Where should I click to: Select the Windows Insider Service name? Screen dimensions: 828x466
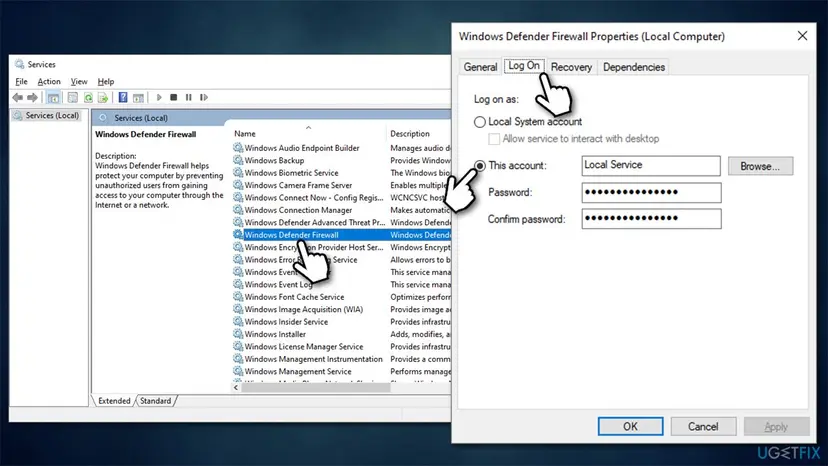(286, 322)
